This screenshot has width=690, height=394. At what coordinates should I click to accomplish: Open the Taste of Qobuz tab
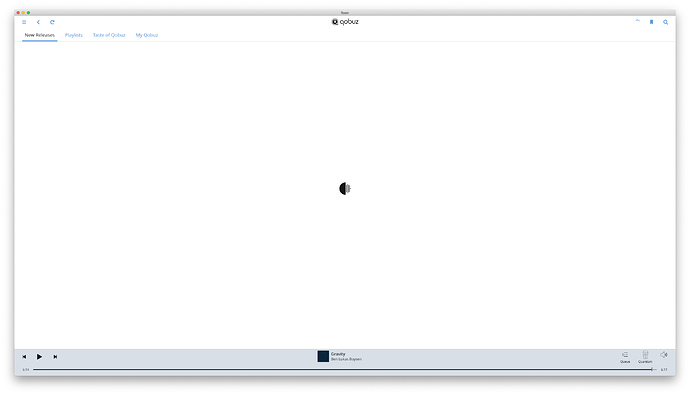(109, 35)
